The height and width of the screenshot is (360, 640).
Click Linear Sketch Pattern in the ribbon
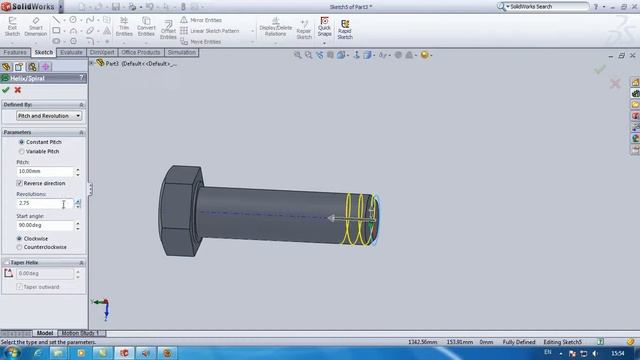[x=210, y=31]
